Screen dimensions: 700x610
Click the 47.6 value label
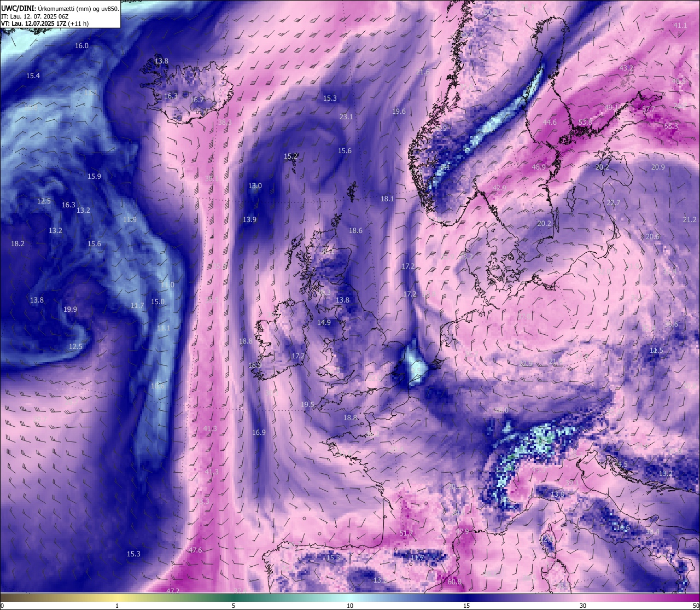point(195,550)
